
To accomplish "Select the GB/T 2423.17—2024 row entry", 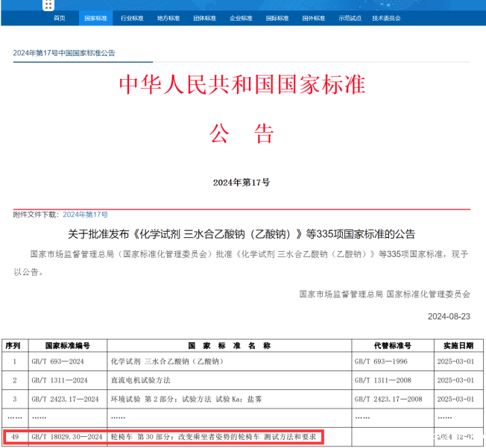I will (x=66, y=399).
